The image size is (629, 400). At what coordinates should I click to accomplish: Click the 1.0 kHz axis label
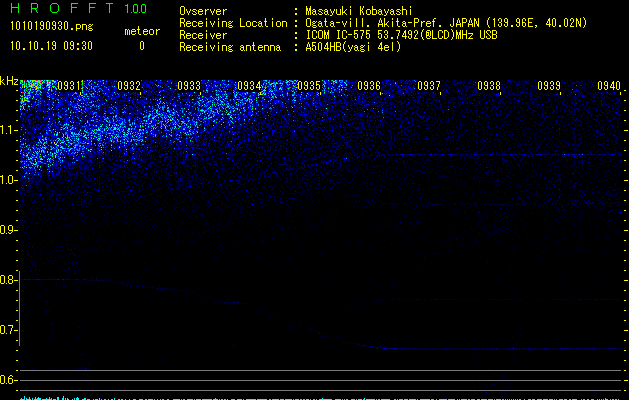(8, 180)
